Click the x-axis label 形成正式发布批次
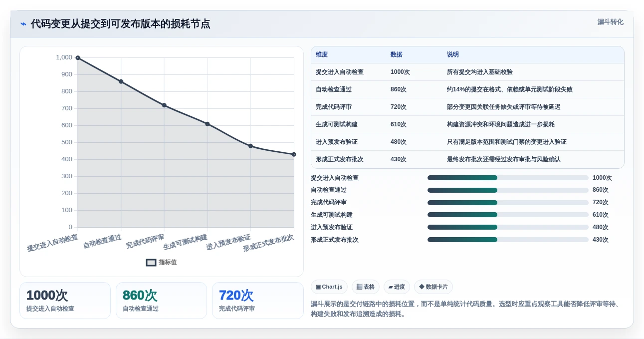 pos(268,243)
